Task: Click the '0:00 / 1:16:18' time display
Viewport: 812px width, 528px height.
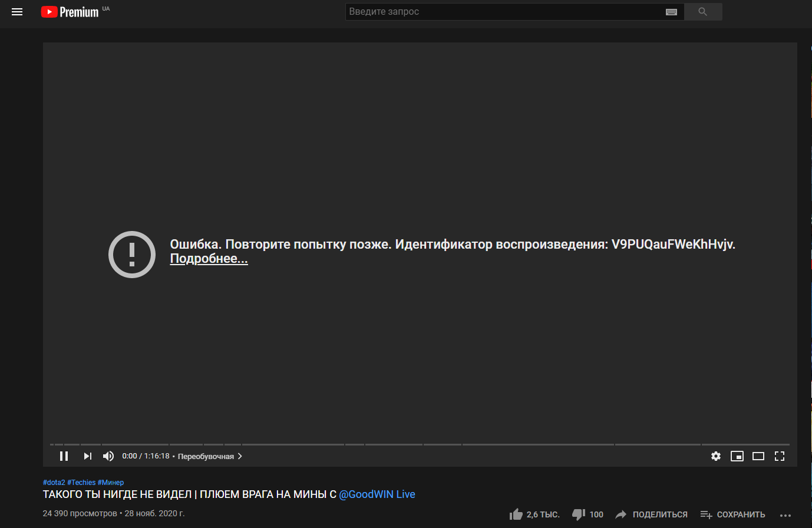Action: 146,456
